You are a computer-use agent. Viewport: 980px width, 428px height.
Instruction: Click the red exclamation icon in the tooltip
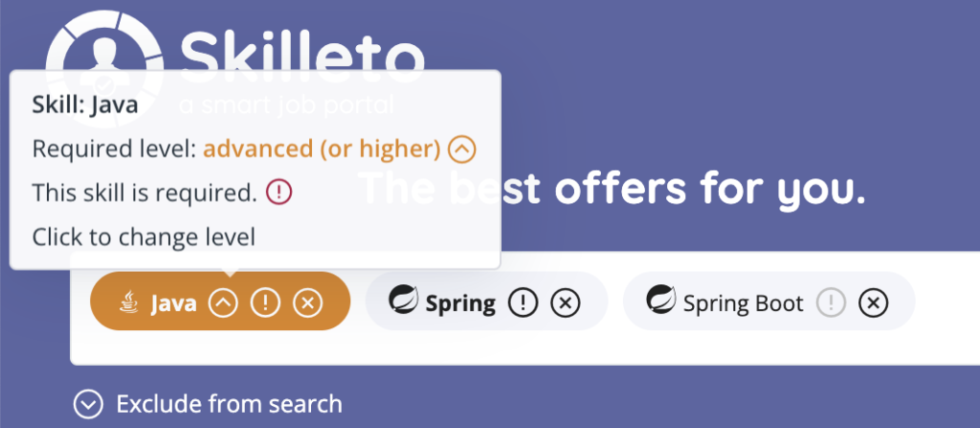[x=278, y=192]
